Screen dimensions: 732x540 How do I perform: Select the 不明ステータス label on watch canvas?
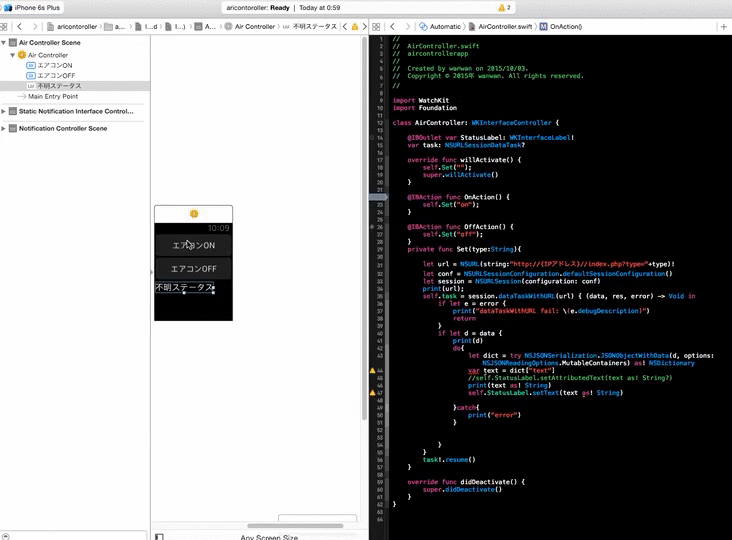tap(184, 288)
